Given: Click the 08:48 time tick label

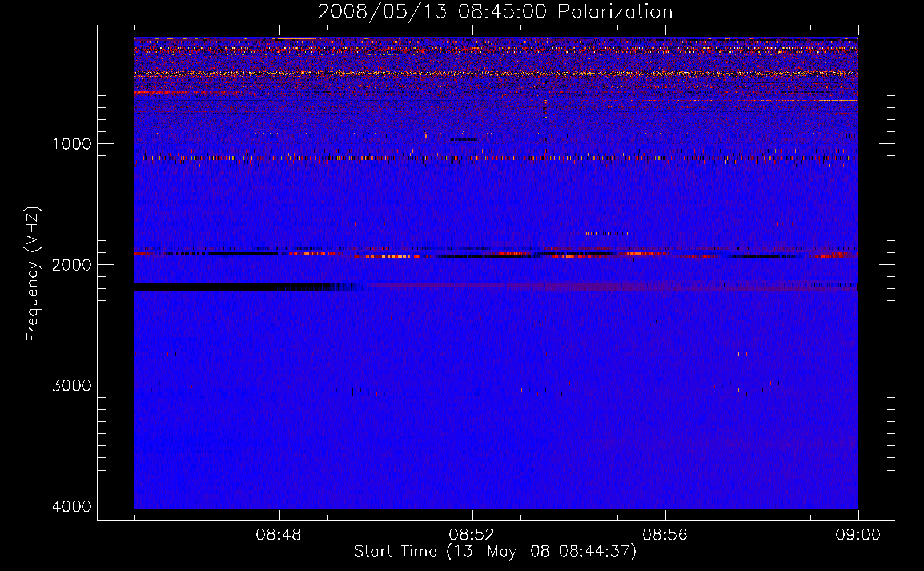Looking at the screenshot, I should coord(279,535).
